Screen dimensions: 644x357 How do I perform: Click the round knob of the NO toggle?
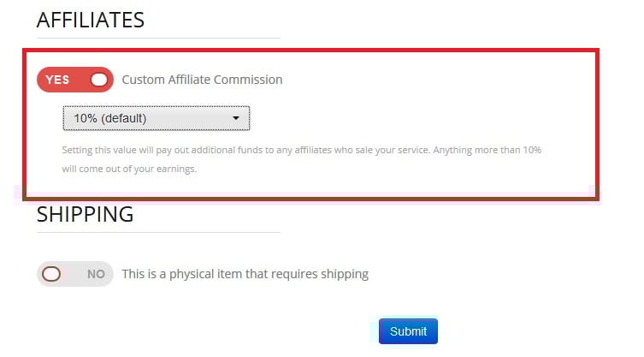click(51, 274)
